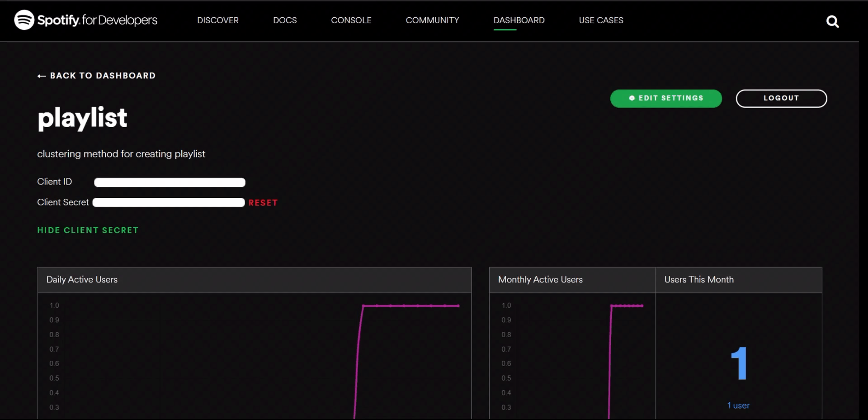This screenshot has width=868, height=420.
Task: Select the magnifying glass at top right
Action: (x=832, y=21)
